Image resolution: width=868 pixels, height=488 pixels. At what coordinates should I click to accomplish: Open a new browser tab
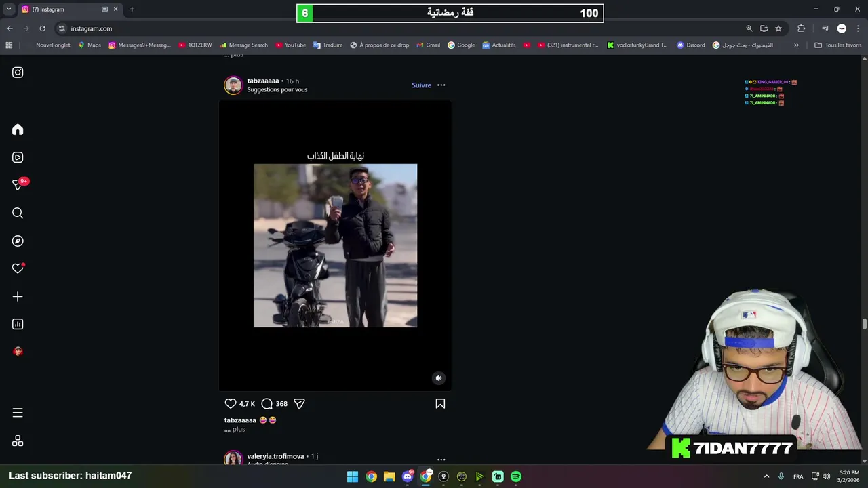point(132,9)
